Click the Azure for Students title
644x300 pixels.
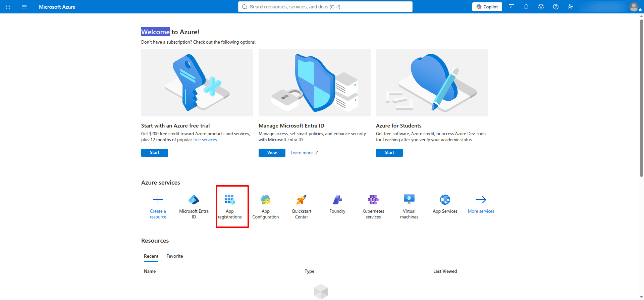[x=399, y=126]
